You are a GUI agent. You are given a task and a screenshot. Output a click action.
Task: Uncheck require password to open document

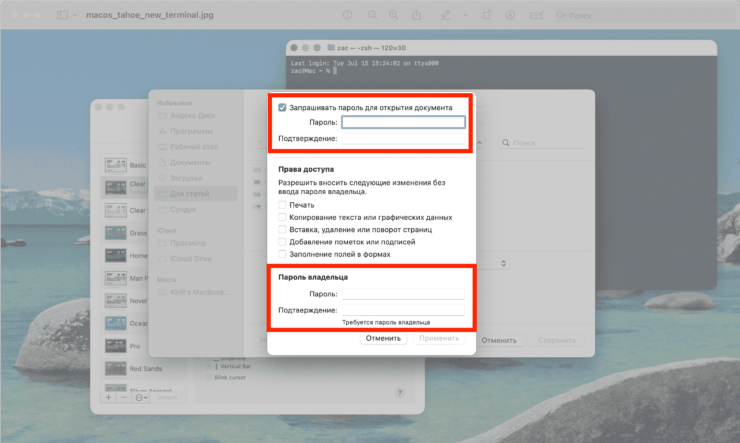click(283, 107)
